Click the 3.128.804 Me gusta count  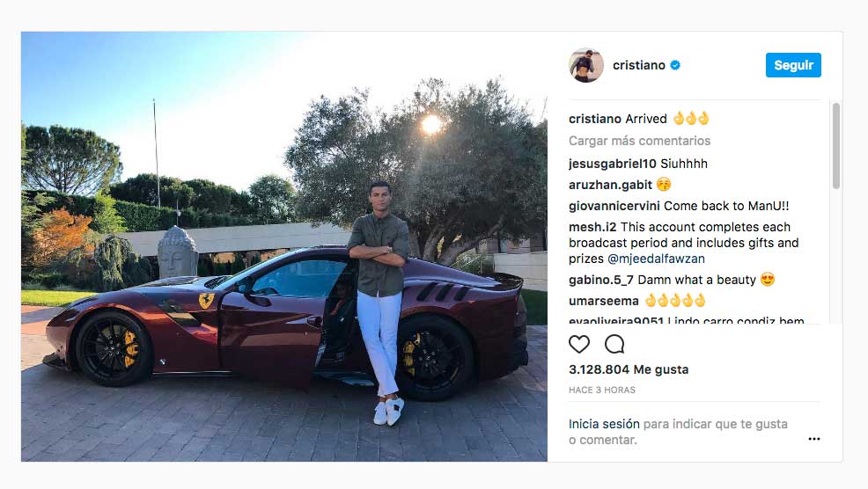(629, 369)
